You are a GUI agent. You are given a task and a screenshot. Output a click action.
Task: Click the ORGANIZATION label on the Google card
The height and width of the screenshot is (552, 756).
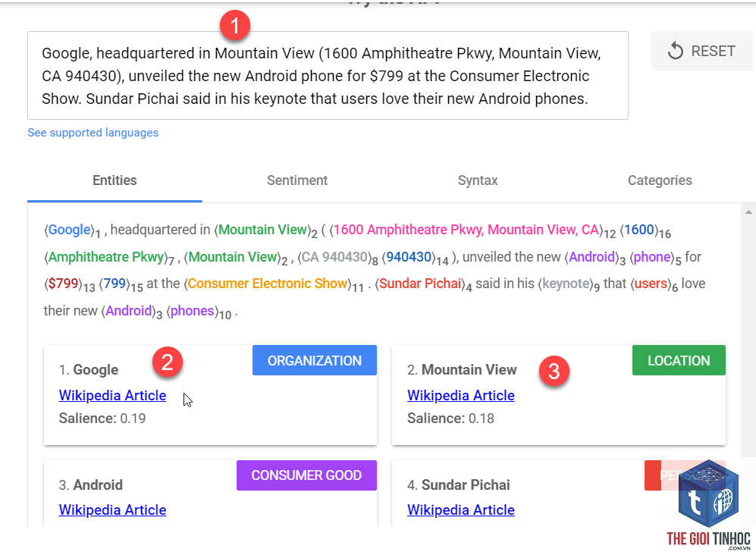click(x=315, y=360)
